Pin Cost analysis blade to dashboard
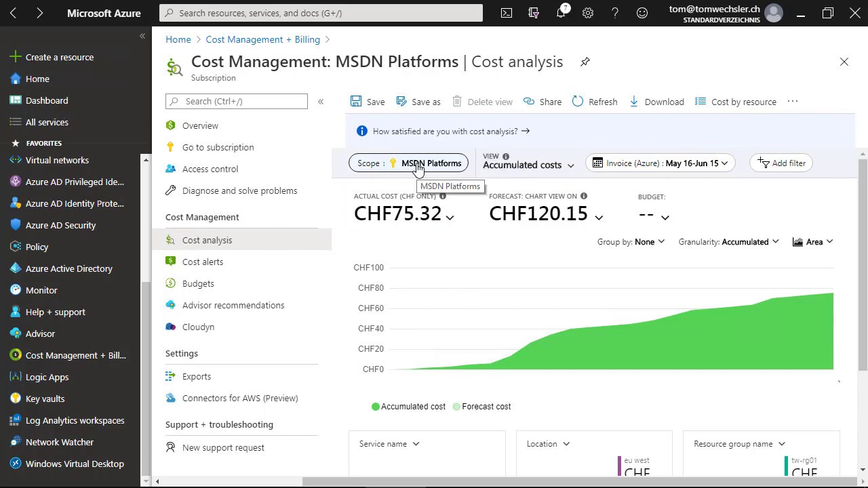Image resolution: width=868 pixels, height=488 pixels. pyautogui.click(x=585, y=62)
